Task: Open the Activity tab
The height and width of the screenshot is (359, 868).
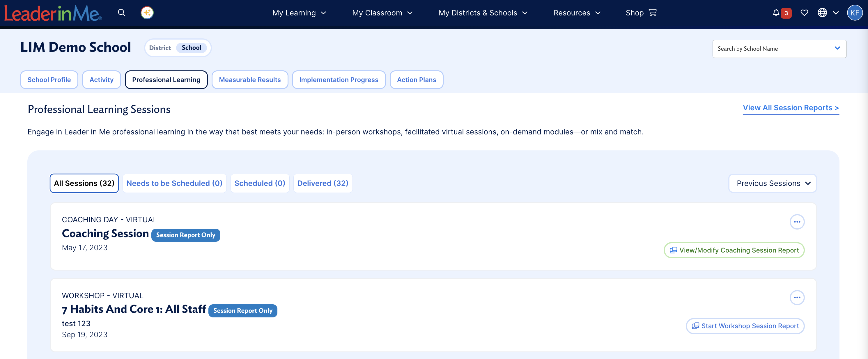Action: pyautogui.click(x=101, y=80)
